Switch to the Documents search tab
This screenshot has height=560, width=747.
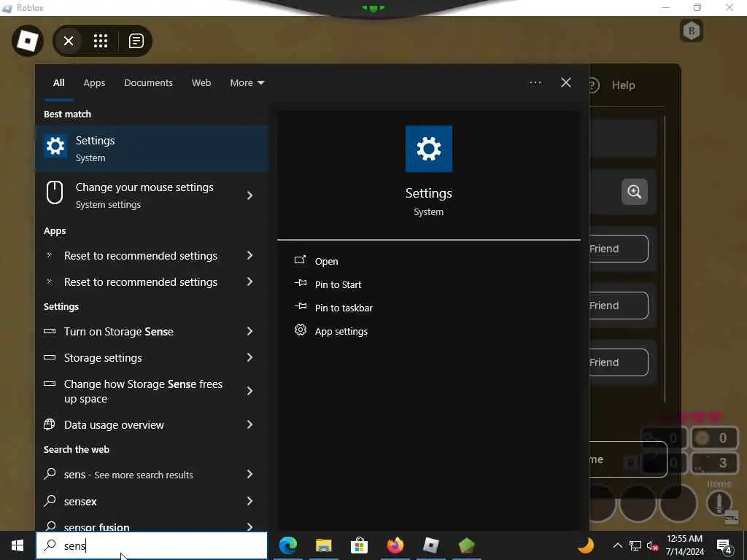coord(148,83)
